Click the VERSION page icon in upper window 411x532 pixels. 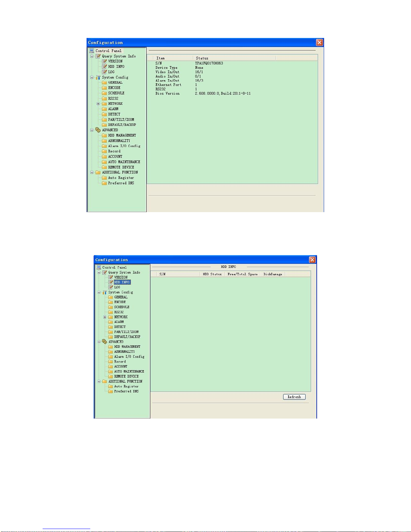pos(104,61)
